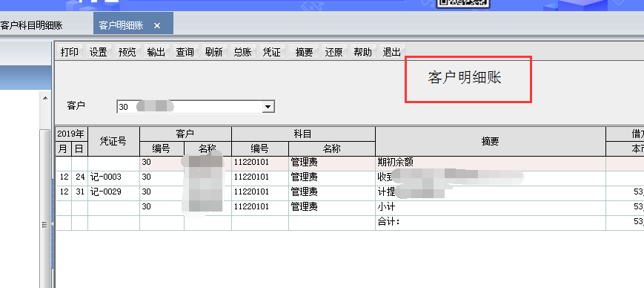Click the 凭证号 column header
This screenshot has width=644, height=288.
click(x=114, y=141)
